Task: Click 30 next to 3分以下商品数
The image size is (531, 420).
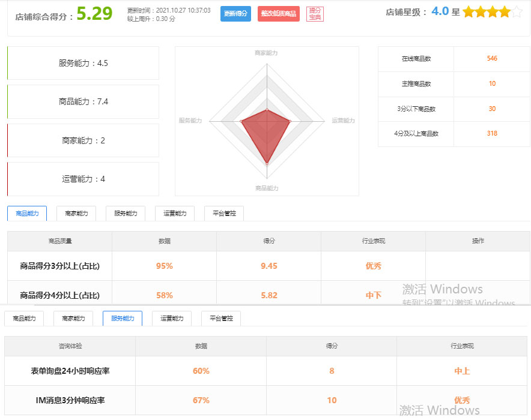Action: tap(492, 109)
